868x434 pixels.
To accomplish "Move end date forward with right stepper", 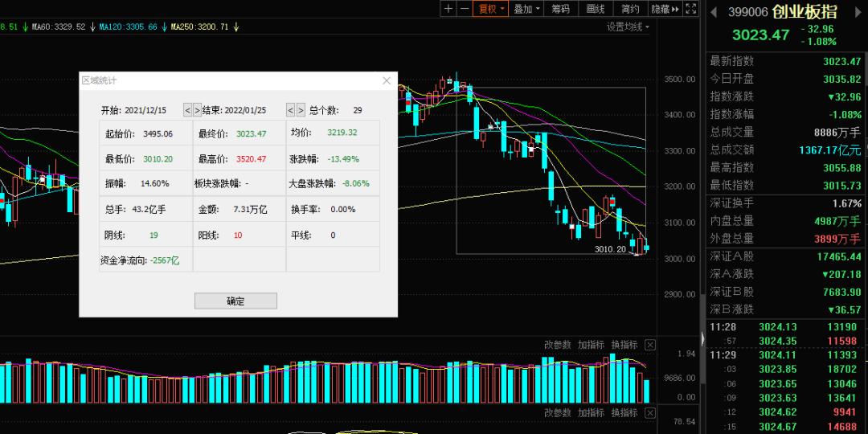I will (x=301, y=110).
